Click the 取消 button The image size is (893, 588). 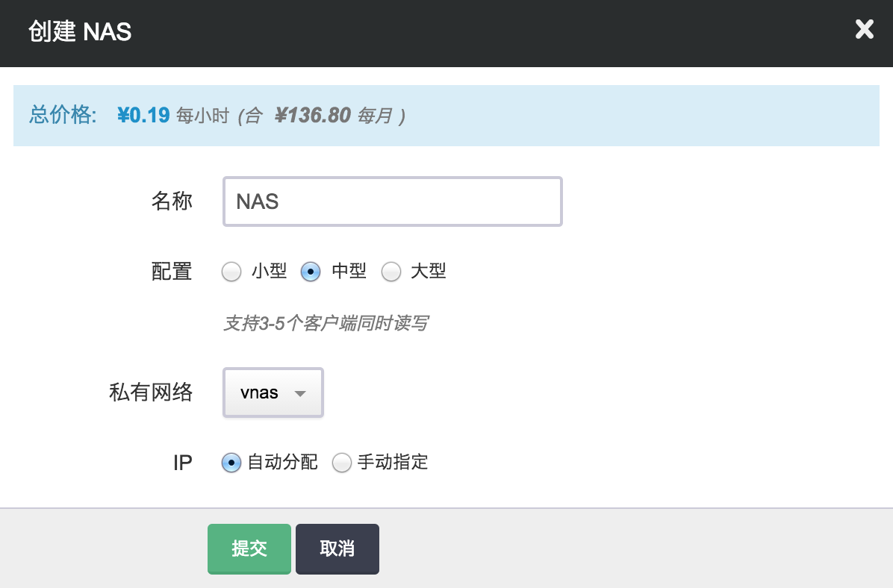[337, 549]
